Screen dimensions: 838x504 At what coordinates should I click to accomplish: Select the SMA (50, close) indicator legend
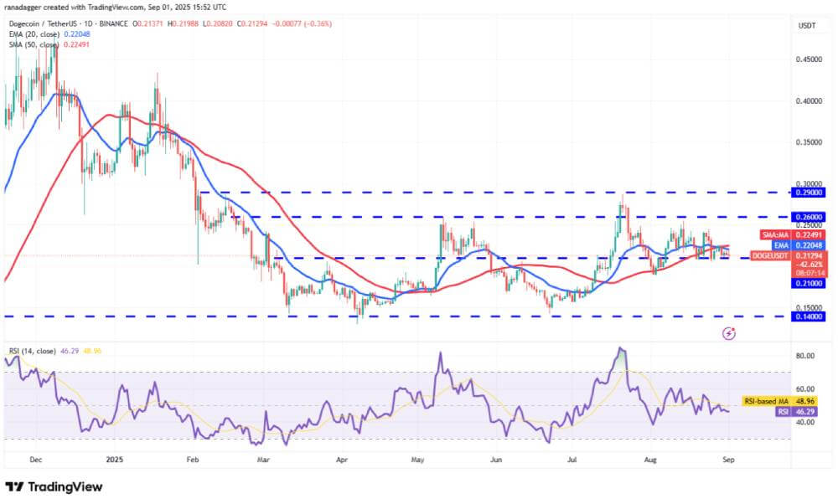pos(34,45)
